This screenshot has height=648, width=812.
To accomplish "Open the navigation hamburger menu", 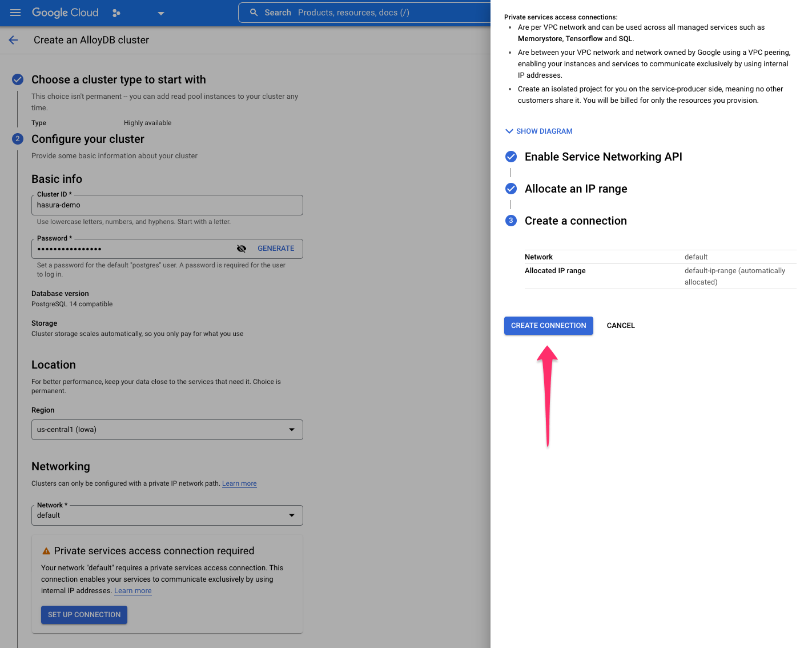I will [15, 13].
